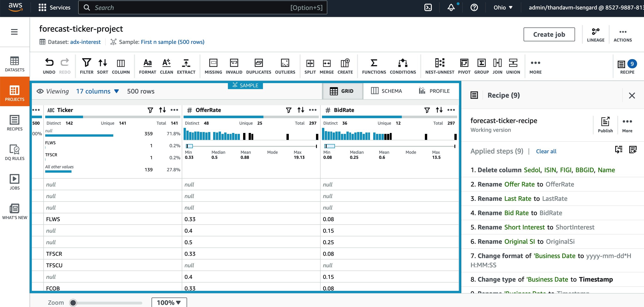Viewport: 644px width, 307px height.
Task: Open the NEST-UNNEST tool
Action: point(440,66)
